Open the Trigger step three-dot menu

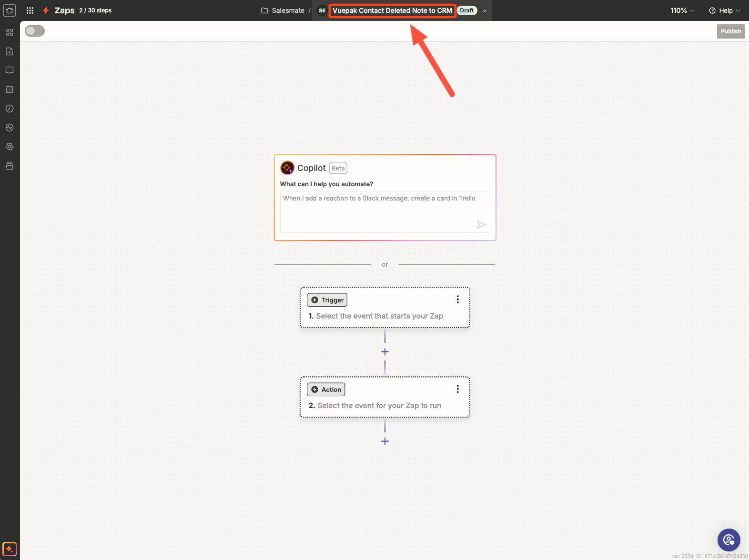click(457, 300)
